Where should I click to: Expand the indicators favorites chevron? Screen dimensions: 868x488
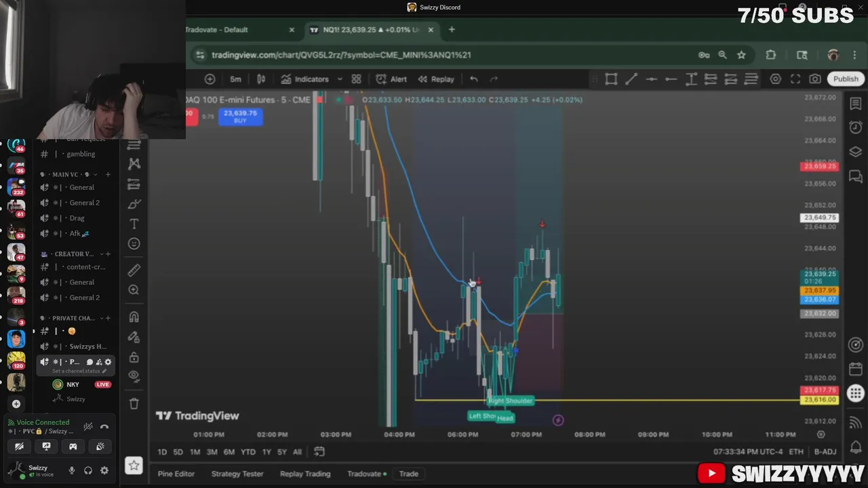340,79
